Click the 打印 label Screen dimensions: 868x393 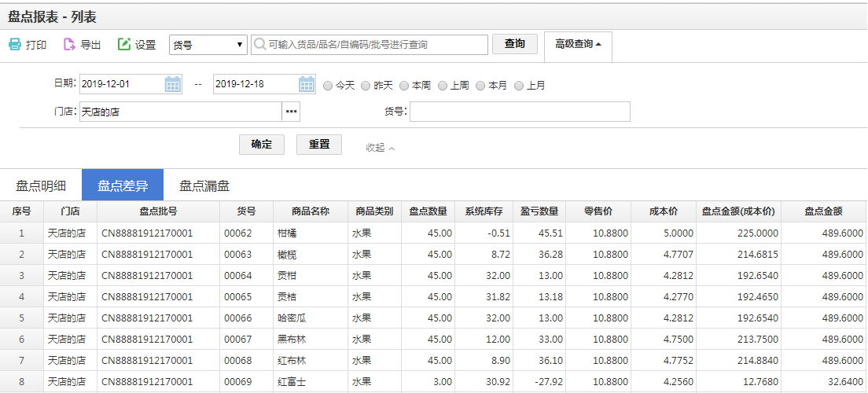tap(36, 45)
